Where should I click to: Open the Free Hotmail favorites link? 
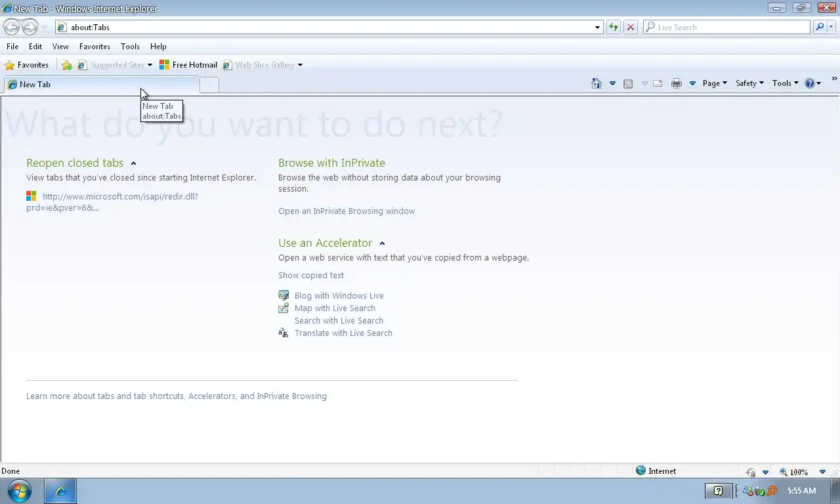(188, 65)
